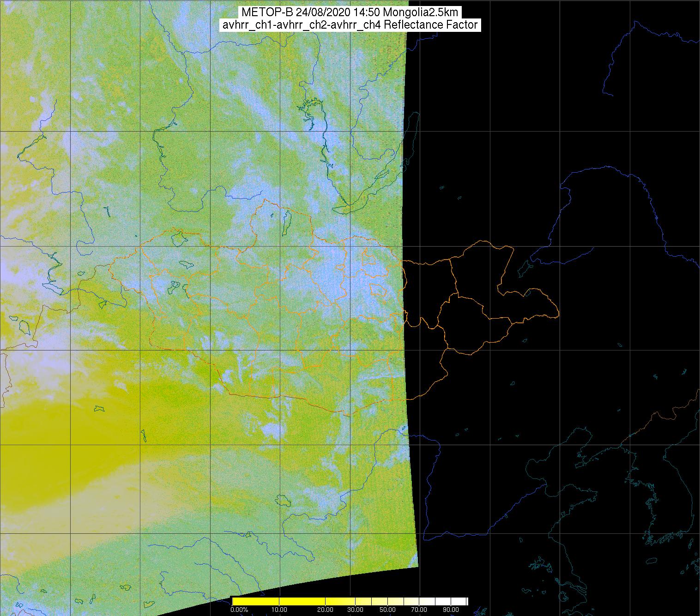Click the 10.00 label on the color scale
Image resolution: width=700 pixels, height=616 pixels.
[x=279, y=610]
